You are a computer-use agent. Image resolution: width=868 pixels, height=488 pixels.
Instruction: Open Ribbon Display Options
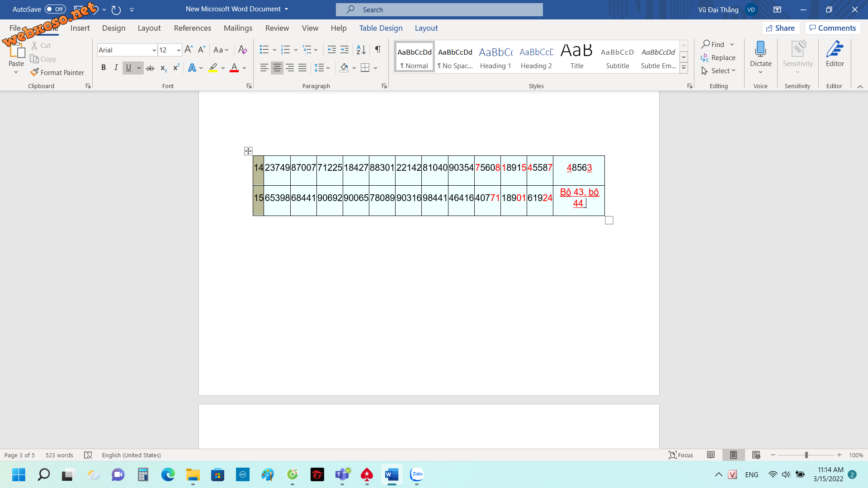click(778, 9)
